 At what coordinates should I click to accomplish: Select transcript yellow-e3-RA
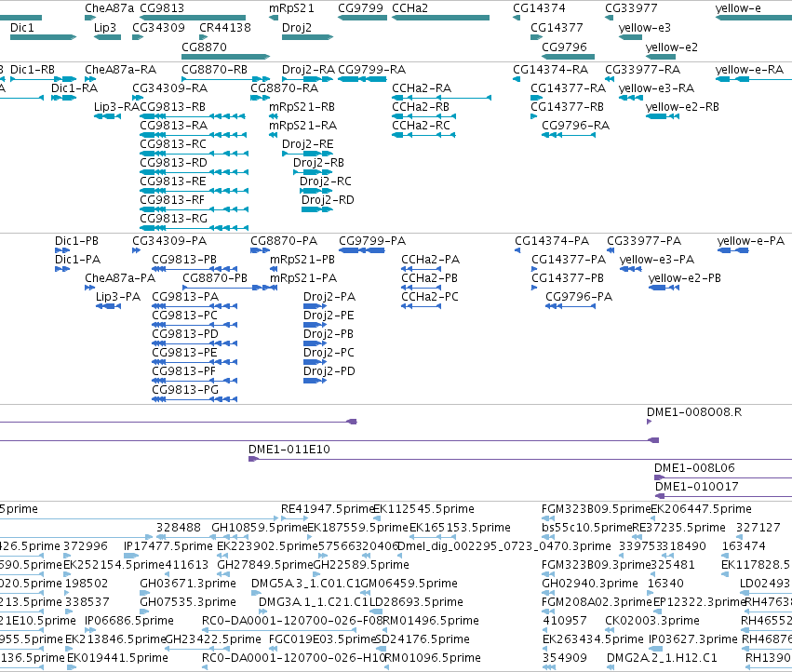656,87
